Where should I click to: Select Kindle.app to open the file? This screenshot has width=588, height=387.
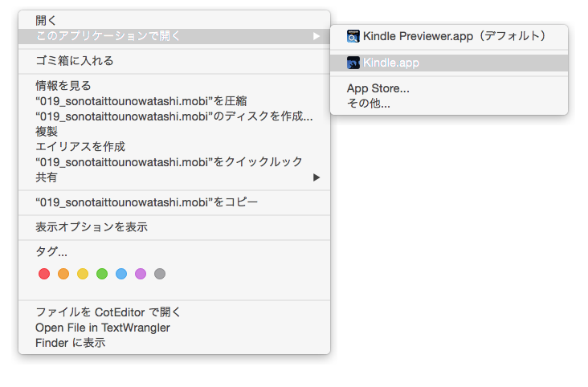[449, 63]
